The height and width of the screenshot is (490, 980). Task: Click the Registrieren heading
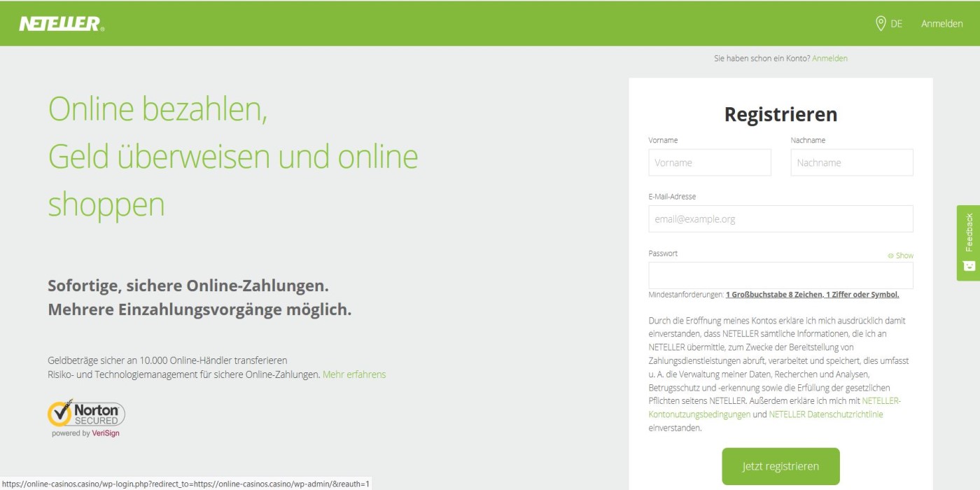click(780, 114)
